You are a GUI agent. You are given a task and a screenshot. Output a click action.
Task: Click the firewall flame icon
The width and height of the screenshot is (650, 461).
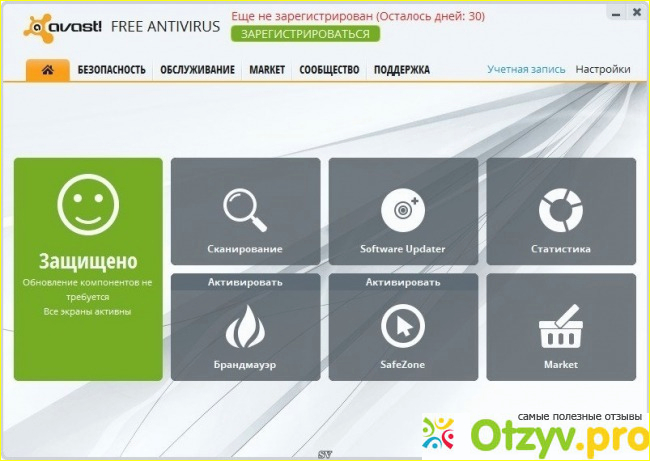click(x=245, y=326)
